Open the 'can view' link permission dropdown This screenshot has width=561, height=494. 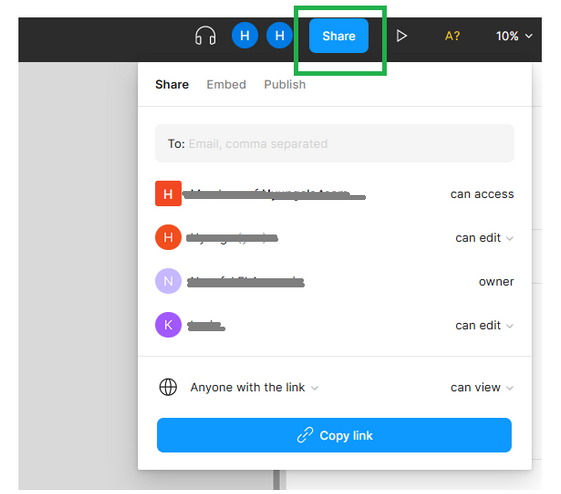(x=482, y=387)
